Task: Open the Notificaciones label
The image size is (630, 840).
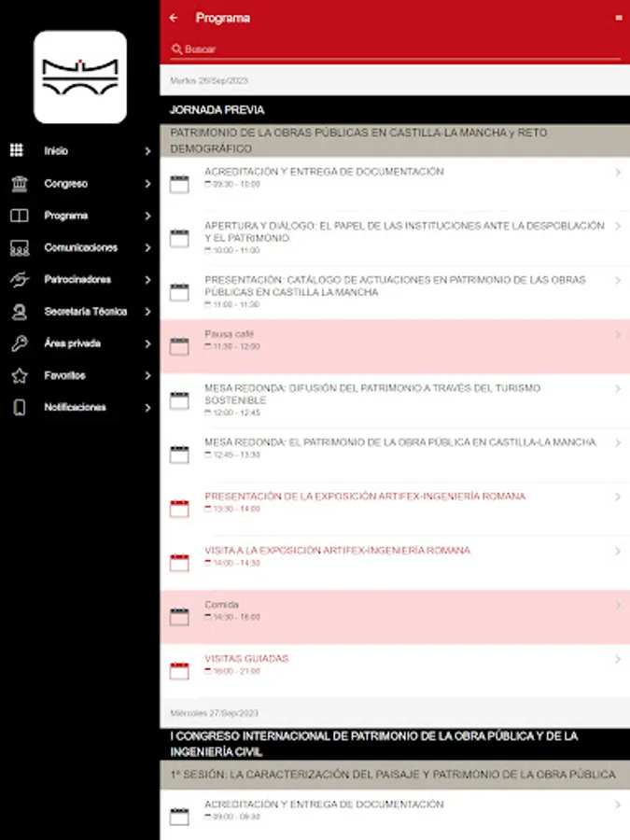Action: click(x=75, y=407)
